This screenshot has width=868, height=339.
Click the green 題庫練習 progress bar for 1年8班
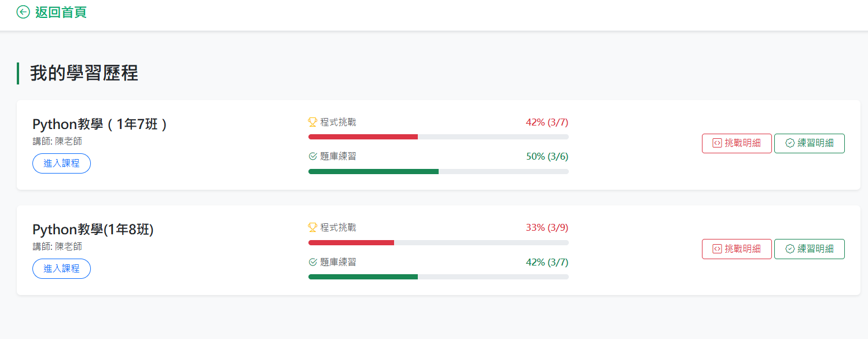[363, 277]
